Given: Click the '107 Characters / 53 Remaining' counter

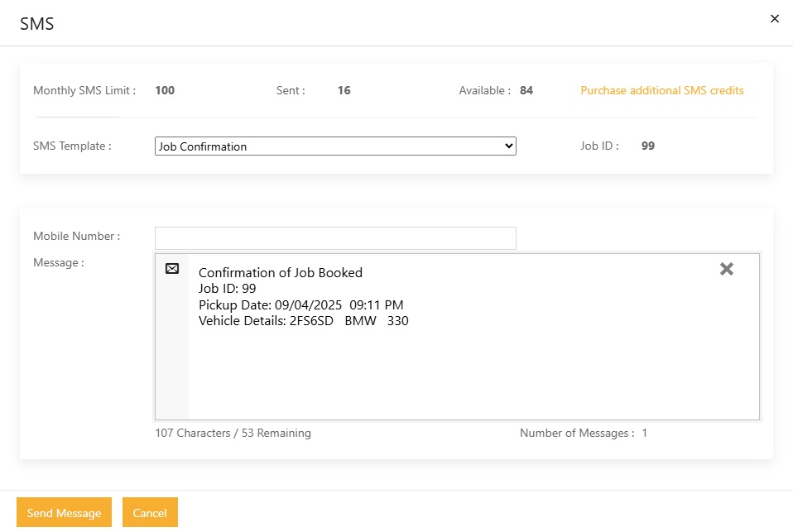Looking at the screenshot, I should (233, 433).
